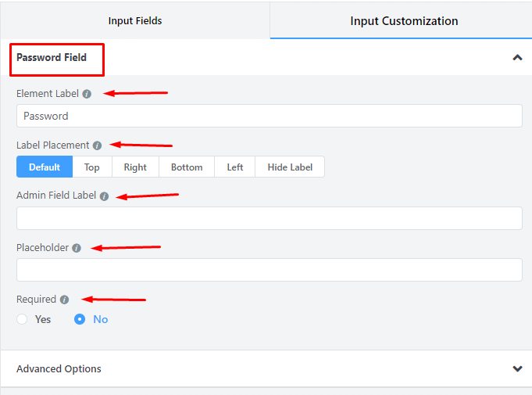Choose Left label placement
Viewport: 532px width, 395px height.
coord(235,167)
